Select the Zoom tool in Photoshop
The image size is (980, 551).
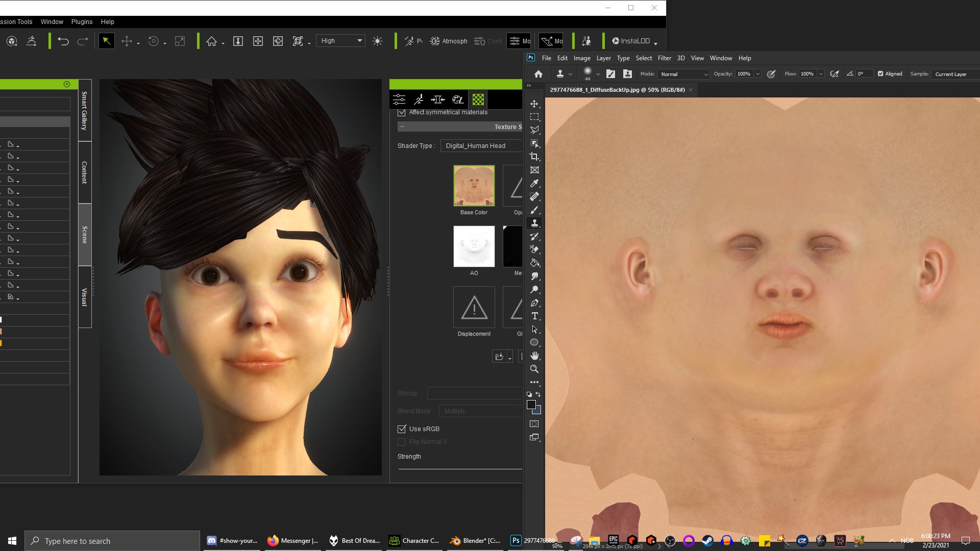(534, 369)
